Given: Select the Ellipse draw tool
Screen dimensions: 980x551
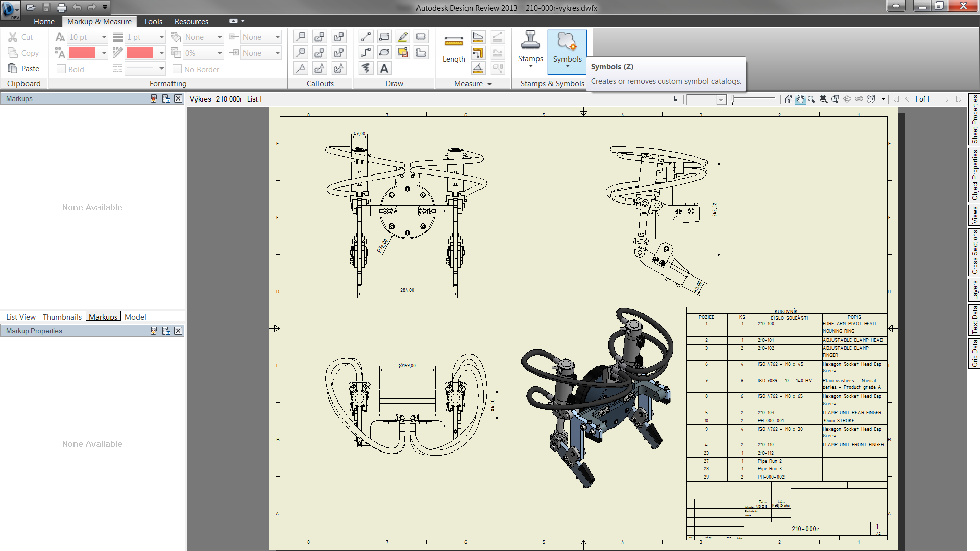Looking at the screenshot, I should [x=384, y=53].
